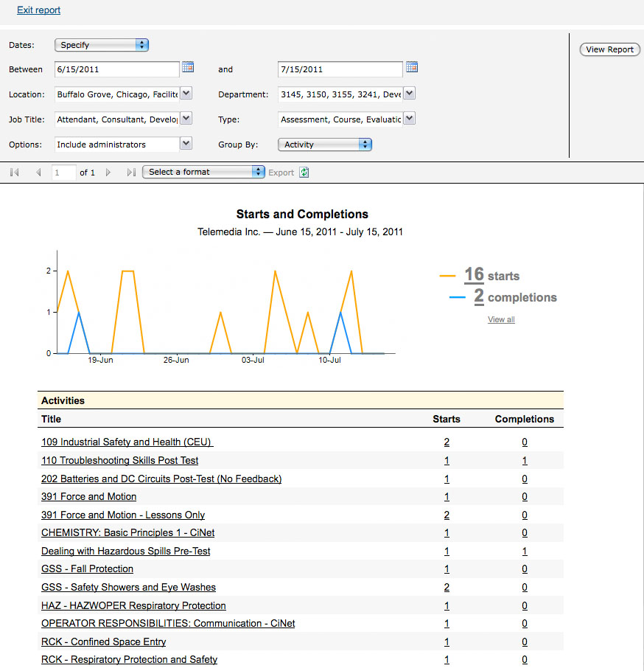Screen dimensions: 644x671
Task: Expand the Location dropdown
Action: click(x=186, y=94)
